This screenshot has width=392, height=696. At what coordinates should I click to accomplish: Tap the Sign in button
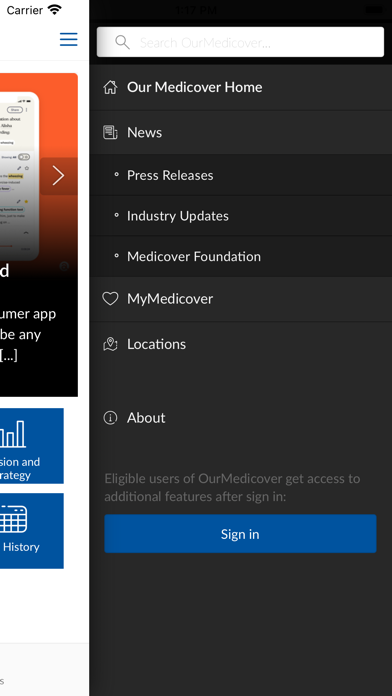pyautogui.click(x=240, y=534)
